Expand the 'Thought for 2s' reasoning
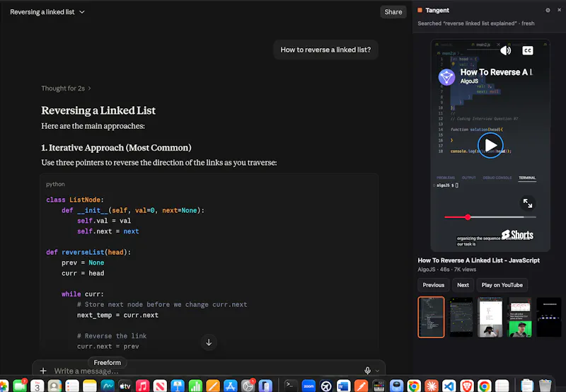566x392 pixels. click(x=66, y=88)
